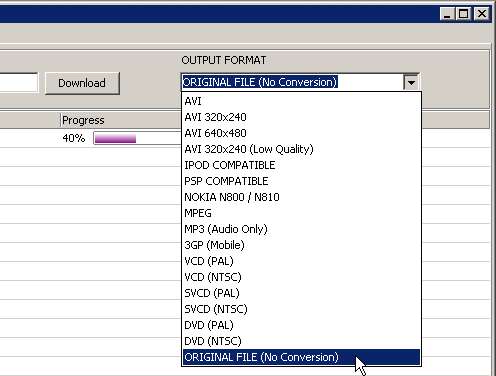The height and width of the screenshot is (376, 496).
Task: Select PSP COMPATIBLE output format
Action: [301, 181]
